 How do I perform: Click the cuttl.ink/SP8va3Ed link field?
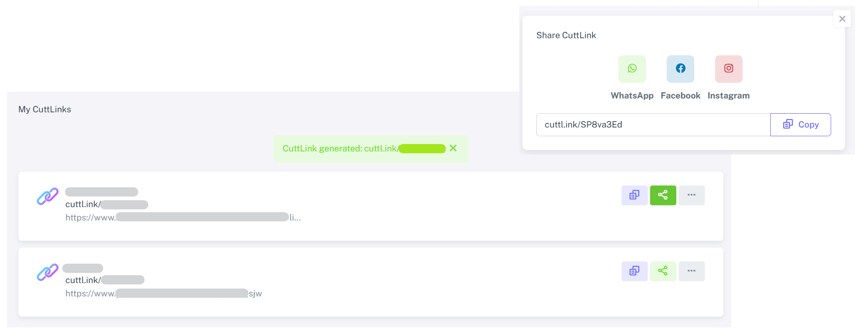(x=652, y=125)
